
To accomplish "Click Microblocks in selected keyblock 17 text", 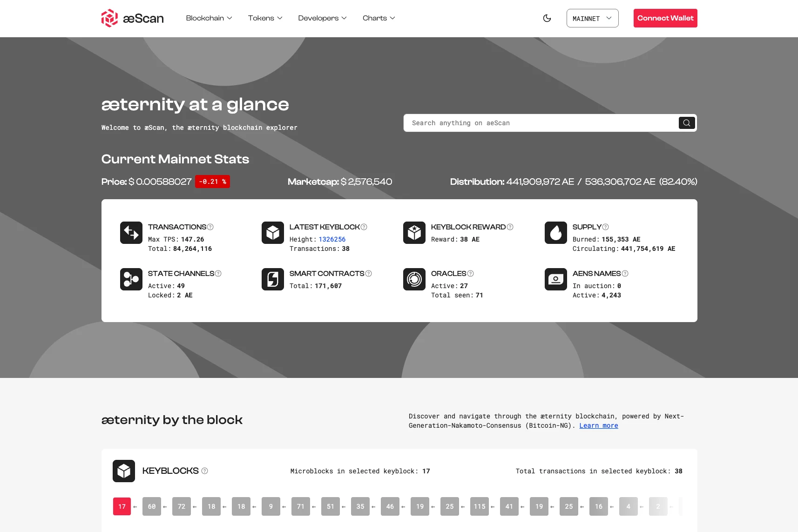I will coord(360,471).
